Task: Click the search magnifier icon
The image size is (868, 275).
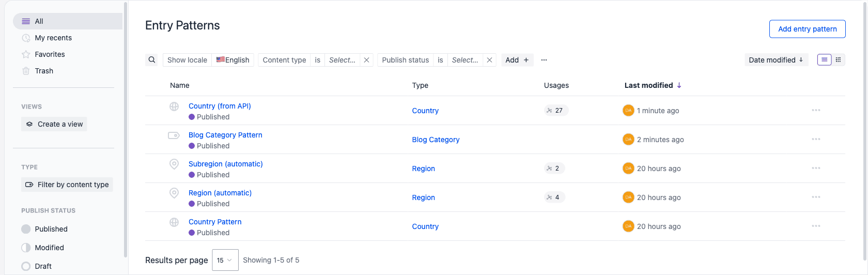Action: [x=152, y=60]
